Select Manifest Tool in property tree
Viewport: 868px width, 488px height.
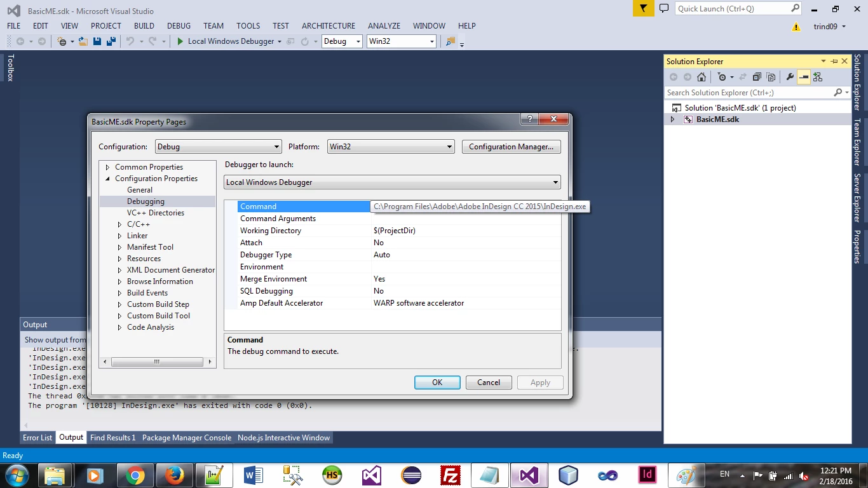coord(150,247)
